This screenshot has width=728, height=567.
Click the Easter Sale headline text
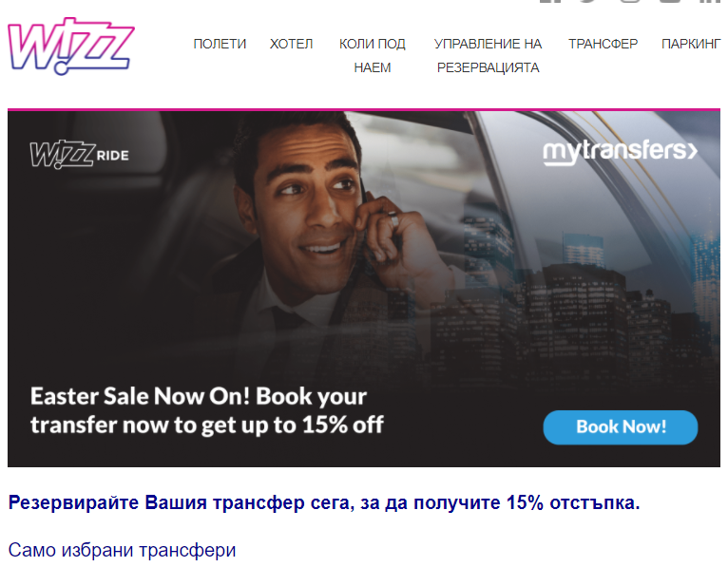coord(207,410)
